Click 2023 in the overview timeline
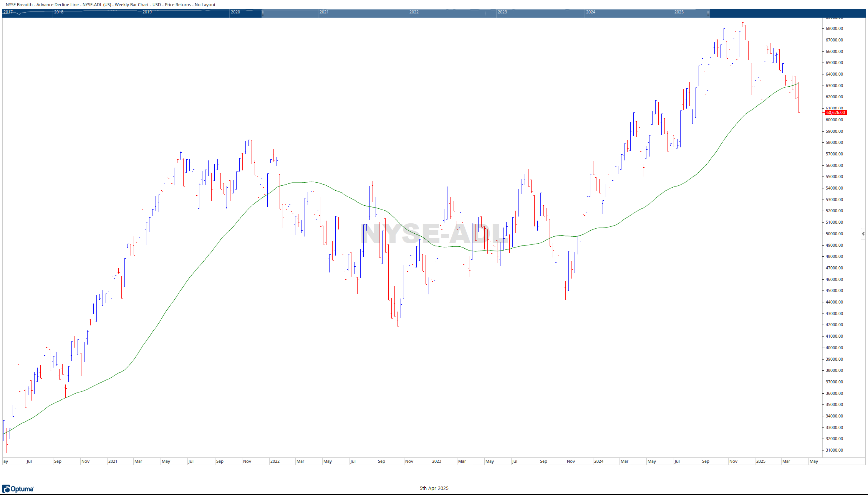This screenshot has height=495, width=868. click(502, 12)
